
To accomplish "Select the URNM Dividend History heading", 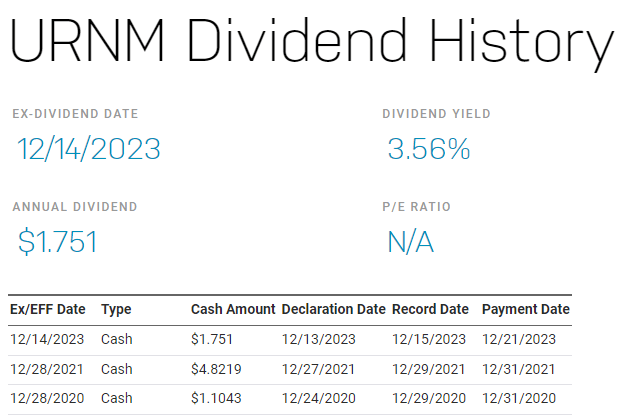I will [x=312, y=44].
